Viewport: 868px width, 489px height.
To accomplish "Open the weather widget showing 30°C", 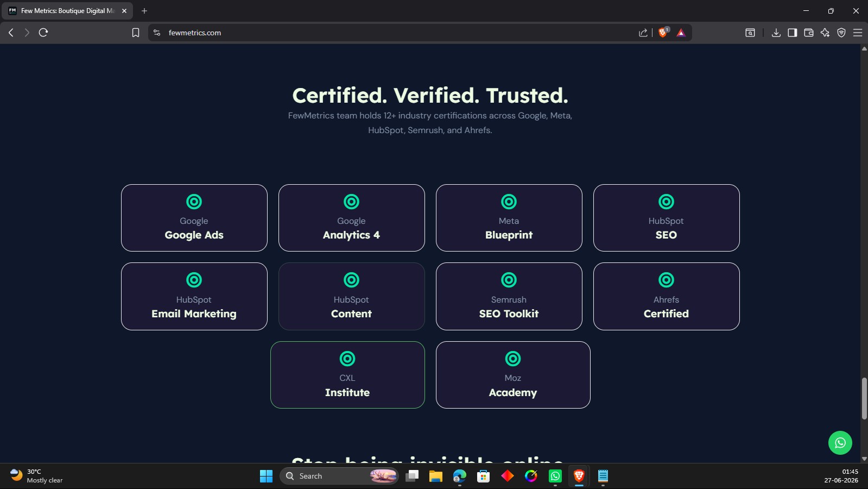I will click(x=37, y=476).
